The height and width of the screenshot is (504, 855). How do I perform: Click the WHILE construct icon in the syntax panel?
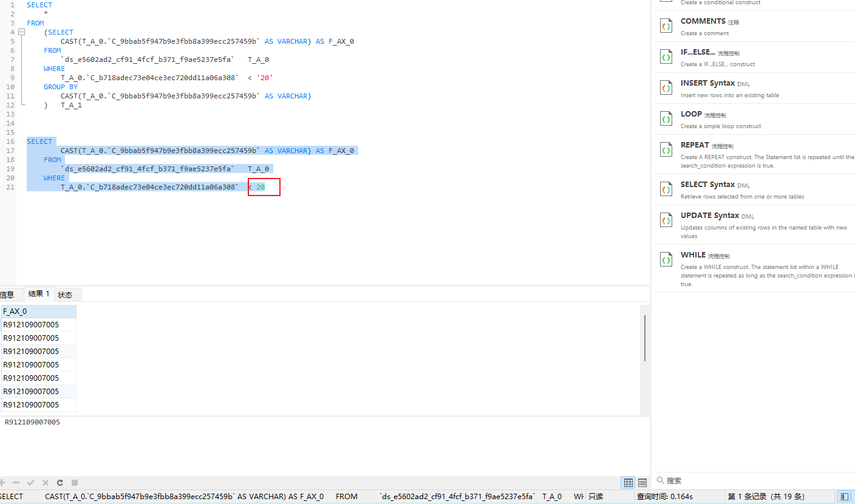click(x=666, y=259)
